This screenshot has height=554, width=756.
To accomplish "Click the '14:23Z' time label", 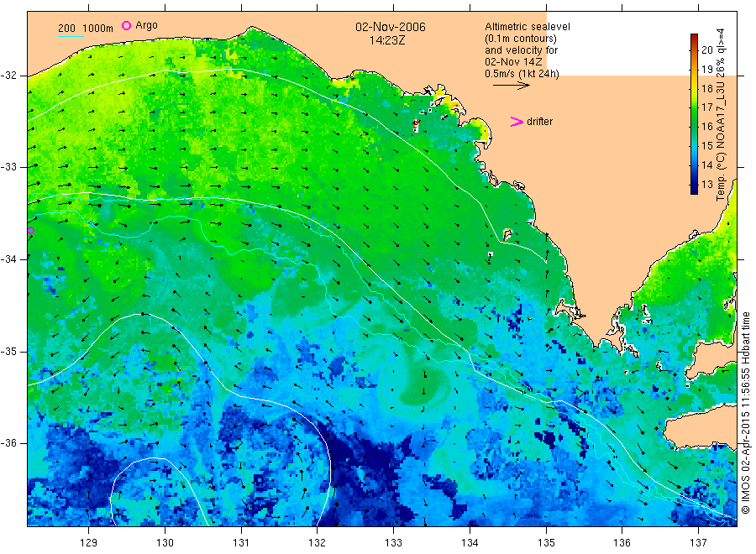I will pos(387,40).
